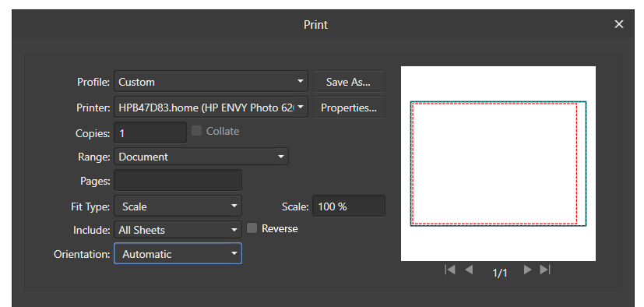
Task: Click the Print dialog title
Action: click(x=315, y=25)
